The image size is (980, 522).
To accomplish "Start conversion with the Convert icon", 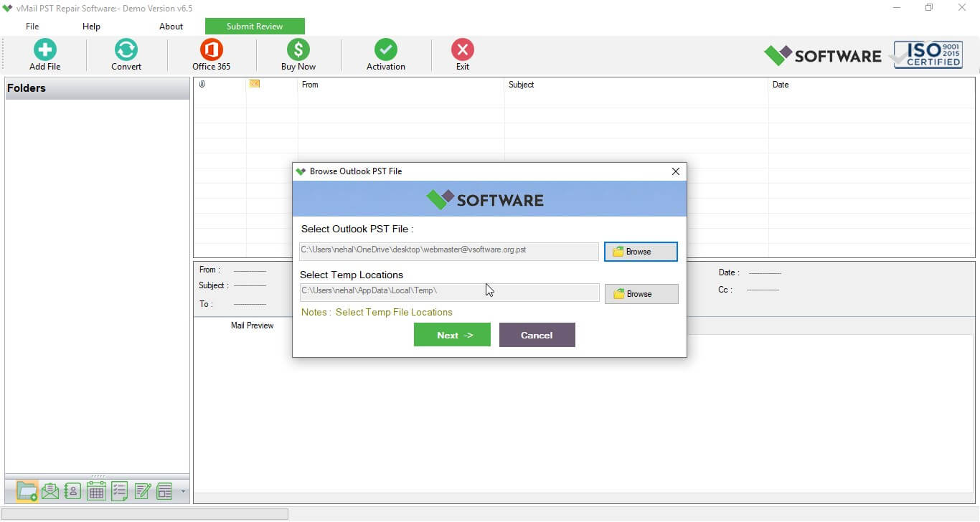I will (126, 49).
